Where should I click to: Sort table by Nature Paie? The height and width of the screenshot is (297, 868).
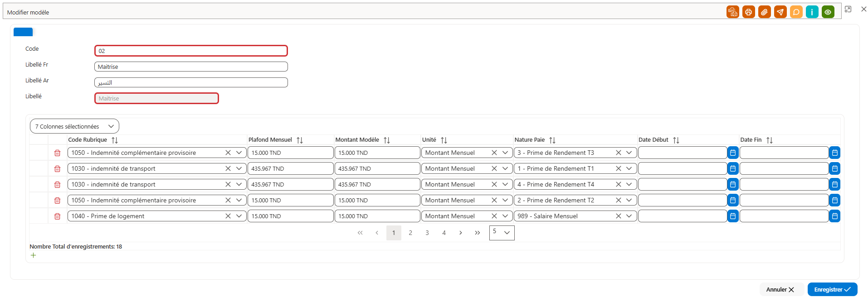tap(552, 140)
